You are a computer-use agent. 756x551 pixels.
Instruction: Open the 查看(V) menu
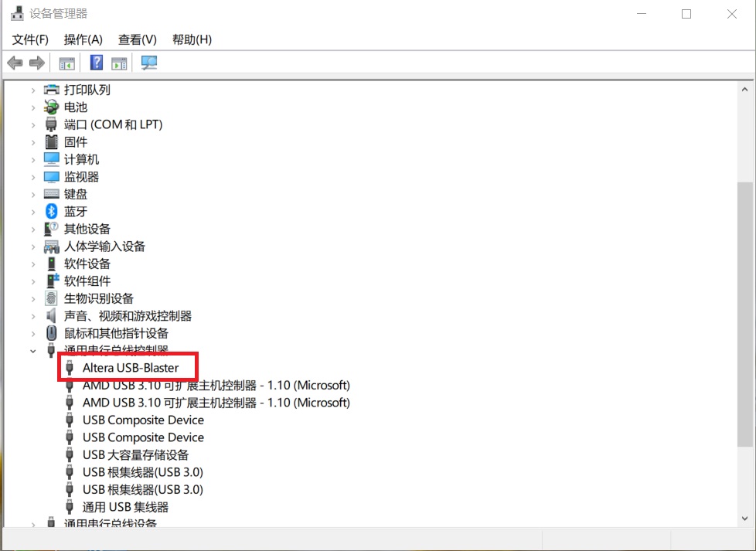(138, 39)
